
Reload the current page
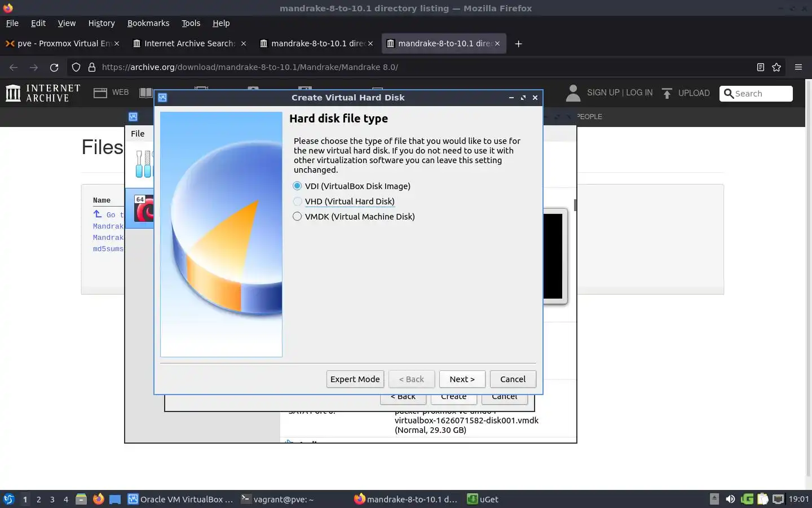(x=54, y=67)
